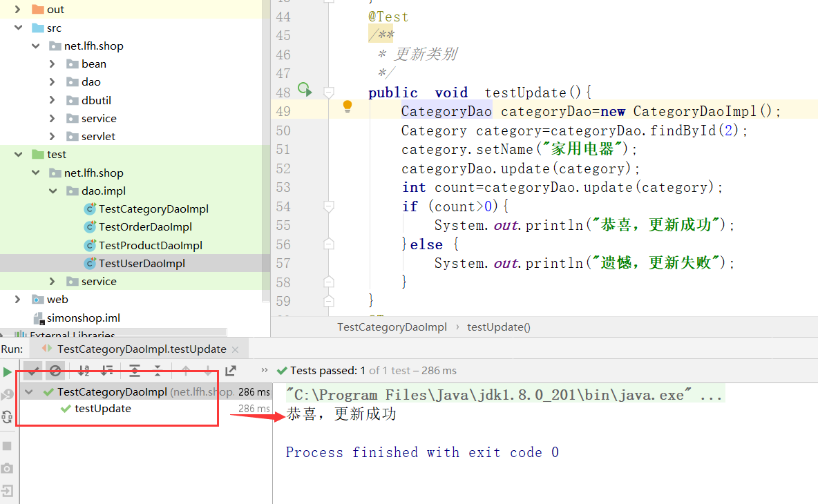Select the web folder icon
The height and width of the screenshot is (504, 818).
pyautogui.click(x=38, y=299)
